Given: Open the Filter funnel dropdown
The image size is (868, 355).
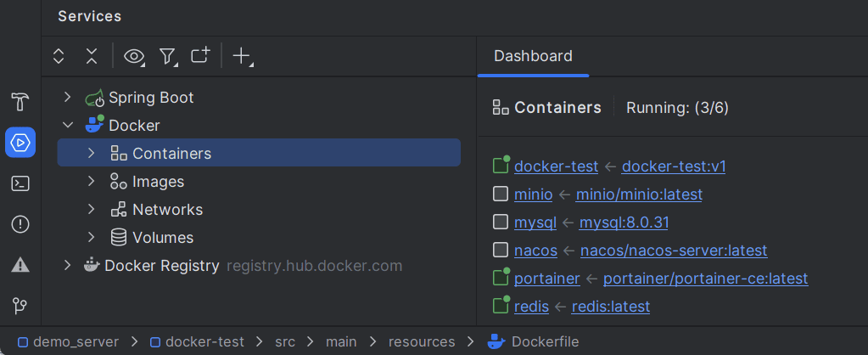Looking at the screenshot, I should [168, 56].
